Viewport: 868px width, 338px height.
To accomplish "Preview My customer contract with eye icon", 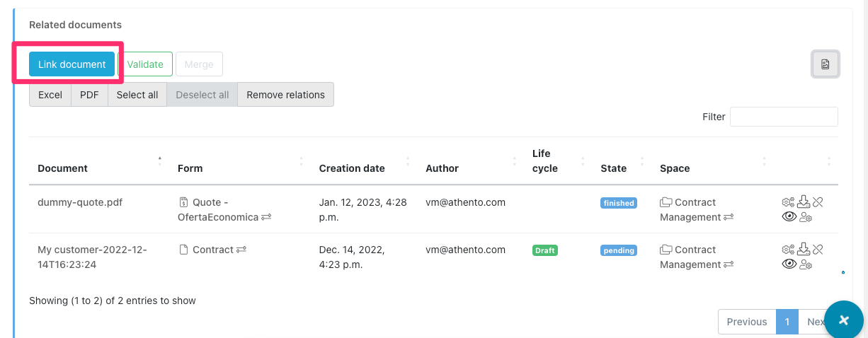I will tap(789, 264).
